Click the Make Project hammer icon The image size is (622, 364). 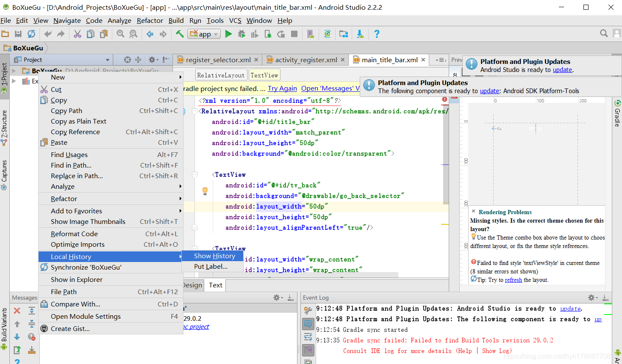[180, 34]
